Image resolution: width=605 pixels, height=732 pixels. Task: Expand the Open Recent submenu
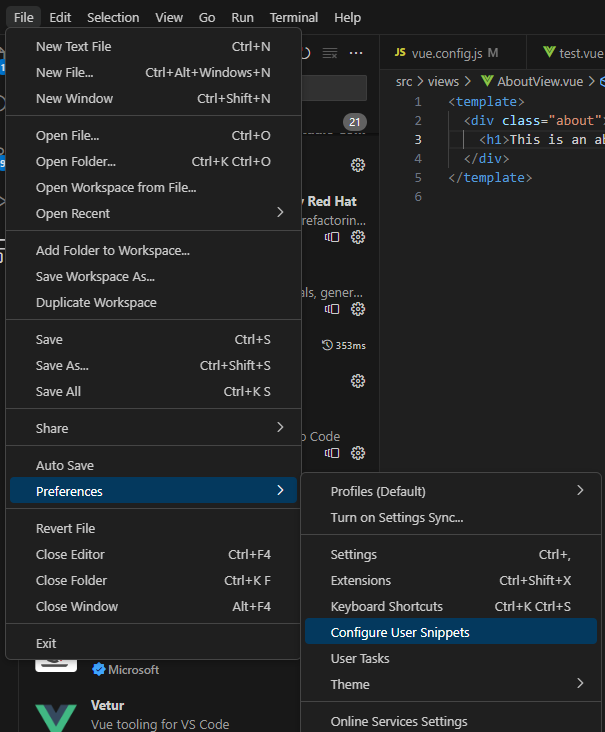coord(153,213)
